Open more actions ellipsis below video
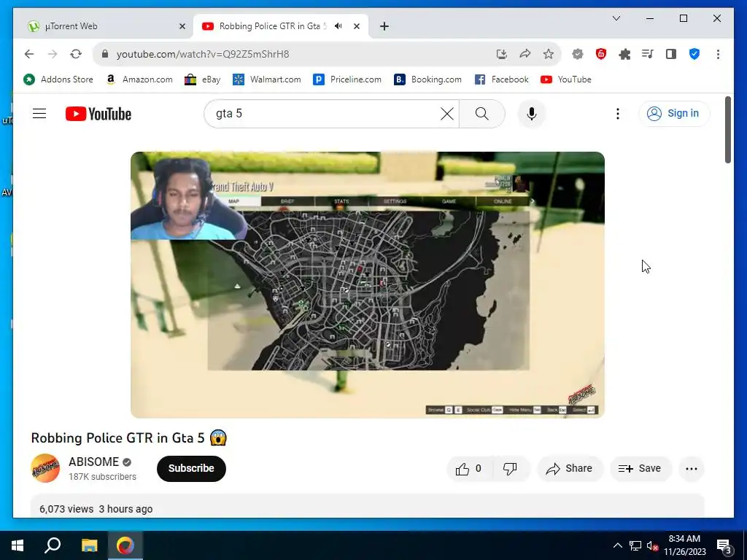This screenshot has width=747, height=560. pos(692,469)
